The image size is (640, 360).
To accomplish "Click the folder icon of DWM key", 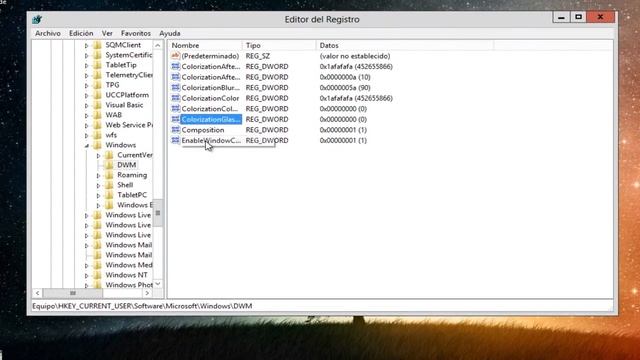I will (109, 165).
